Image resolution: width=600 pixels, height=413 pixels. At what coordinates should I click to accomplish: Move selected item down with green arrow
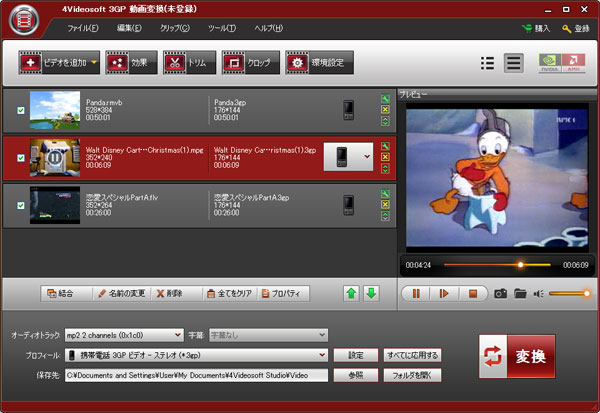click(371, 294)
